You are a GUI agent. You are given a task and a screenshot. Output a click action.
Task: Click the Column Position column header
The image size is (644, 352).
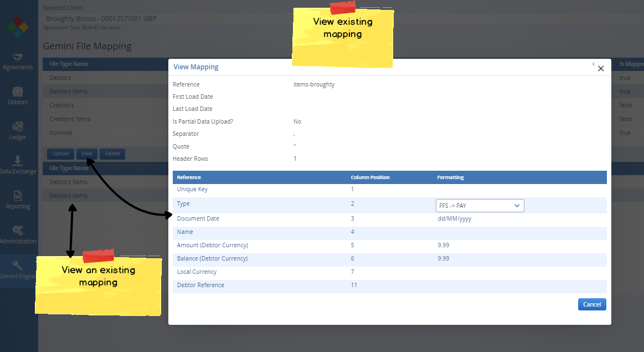(370, 177)
